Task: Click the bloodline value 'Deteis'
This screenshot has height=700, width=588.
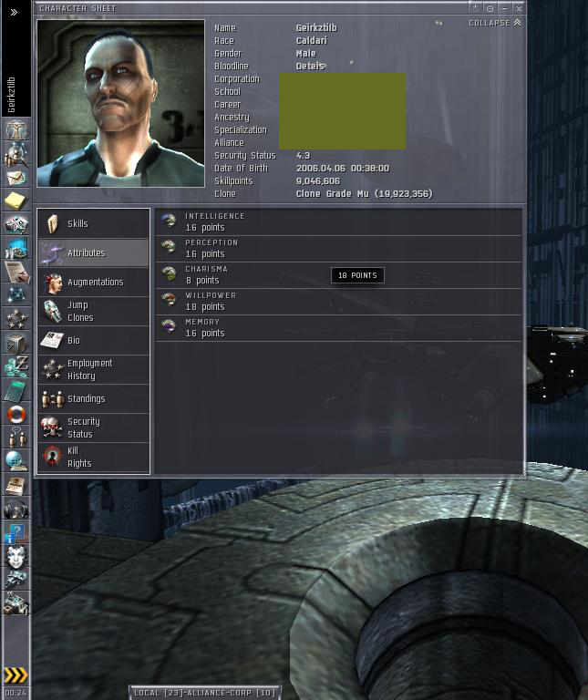Action: click(x=310, y=66)
